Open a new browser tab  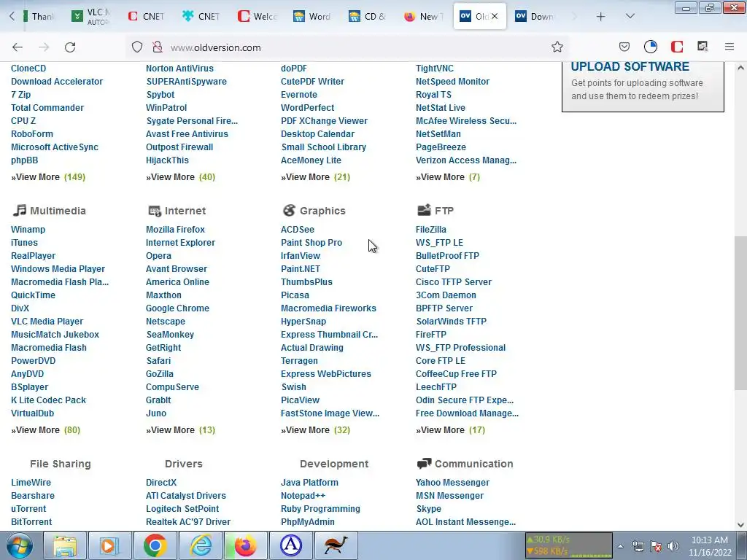click(600, 17)
